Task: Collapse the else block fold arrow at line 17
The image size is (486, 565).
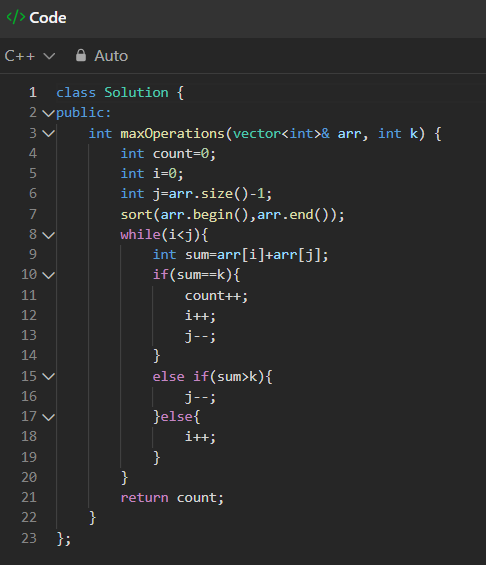Action: 48,417
